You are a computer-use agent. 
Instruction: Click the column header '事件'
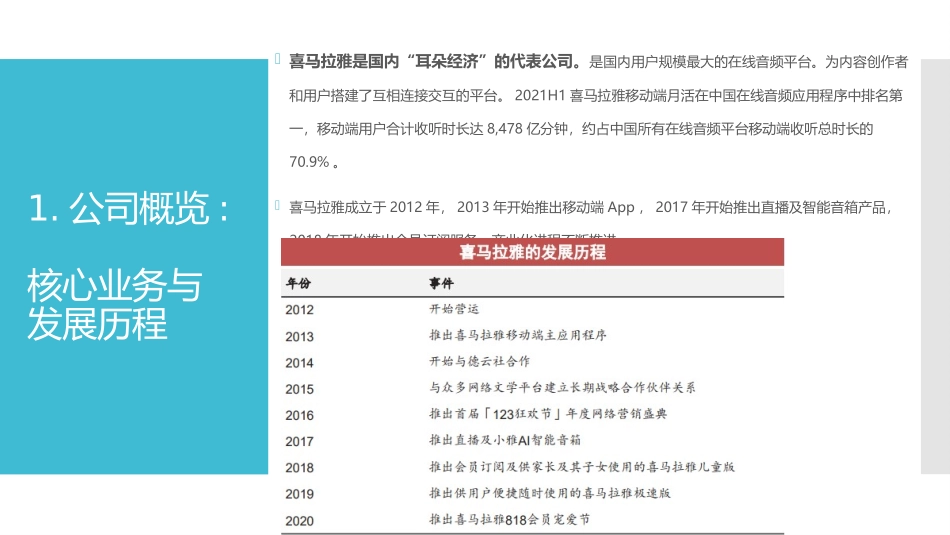441,283
